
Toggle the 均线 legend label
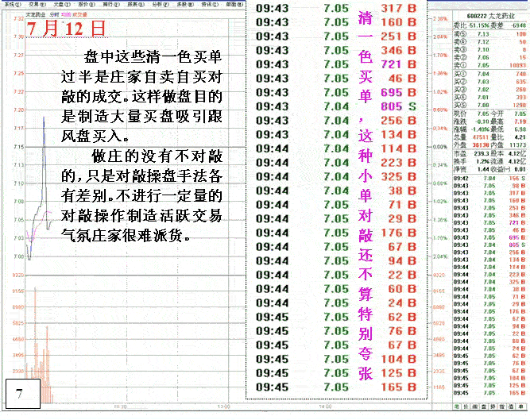coord(66,13)
